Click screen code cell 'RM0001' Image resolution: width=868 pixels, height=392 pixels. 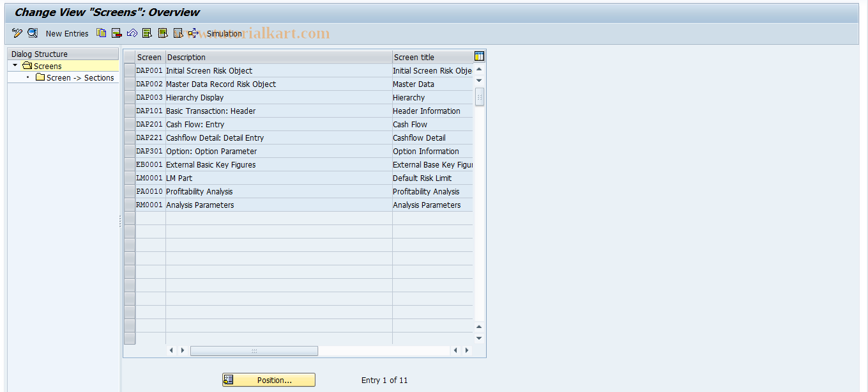point(150,205)
